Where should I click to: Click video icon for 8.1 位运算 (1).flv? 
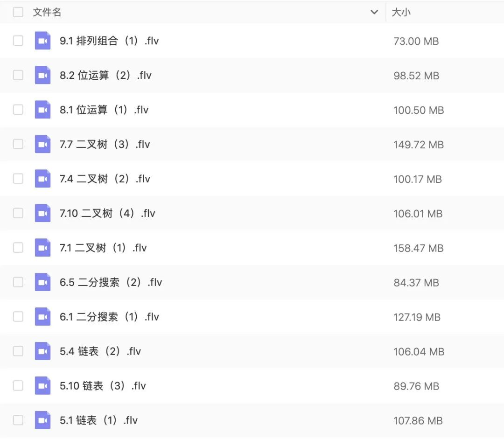coord(42,110)
